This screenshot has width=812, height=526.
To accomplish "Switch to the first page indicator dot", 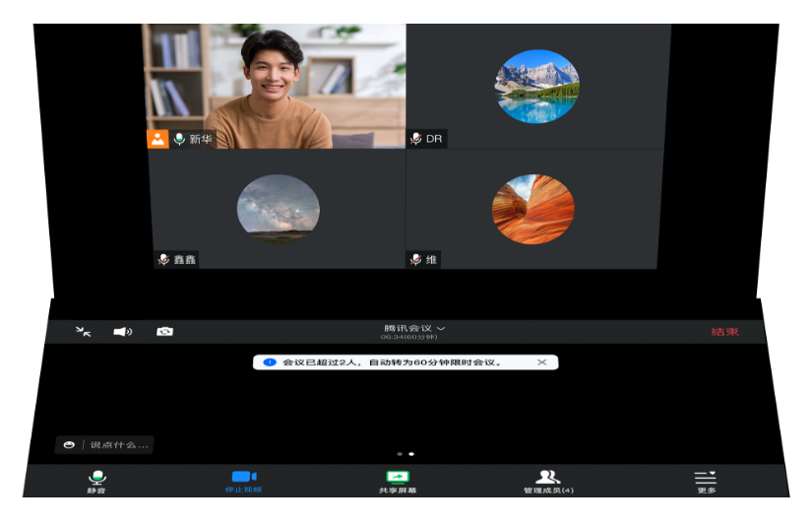I will coord(400,454).
